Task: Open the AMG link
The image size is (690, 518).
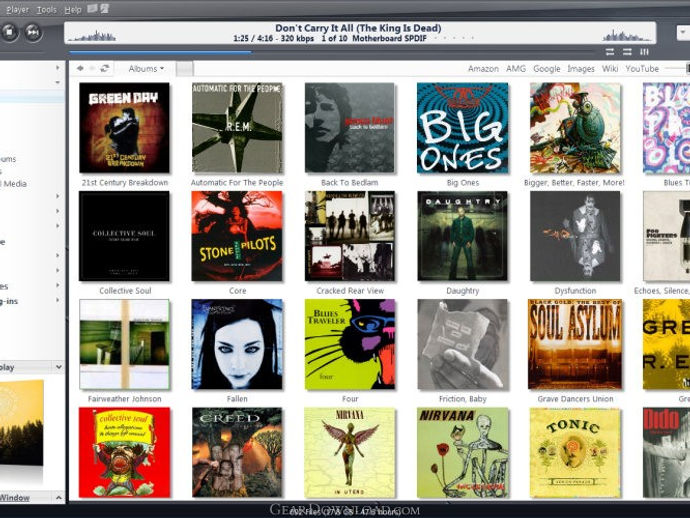Action: point(516,69)
